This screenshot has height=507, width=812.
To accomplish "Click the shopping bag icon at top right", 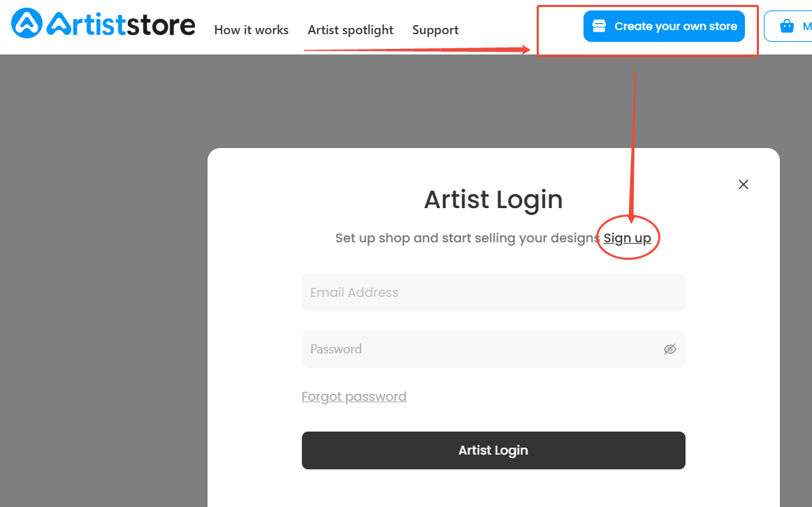I will click(787, 26).
